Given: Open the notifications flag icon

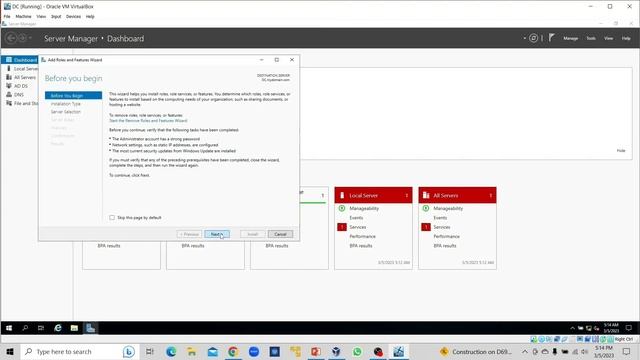Looking at the screenshot, I should pyautogui.click(x=551, y=38).
